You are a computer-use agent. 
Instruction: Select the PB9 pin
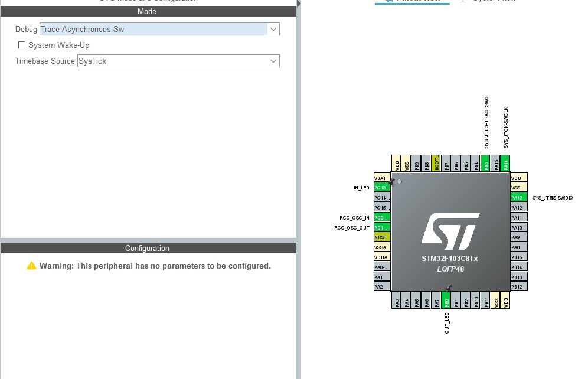tap(416, 164)
